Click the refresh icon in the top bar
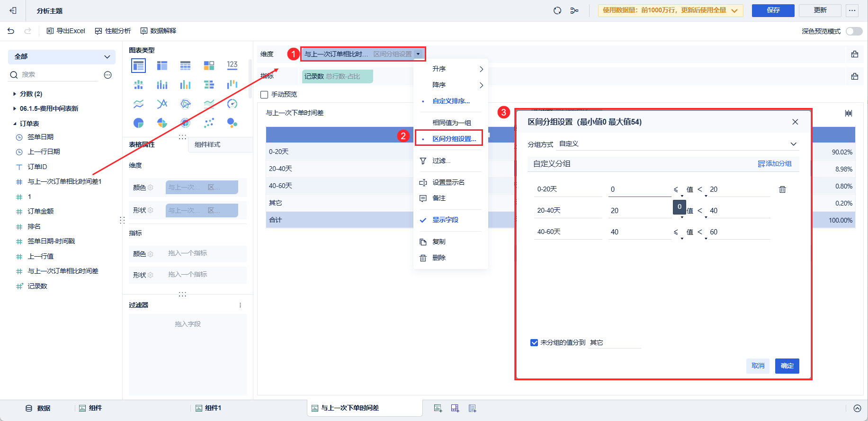Viewport: 868px width, 421px height. 557,10
